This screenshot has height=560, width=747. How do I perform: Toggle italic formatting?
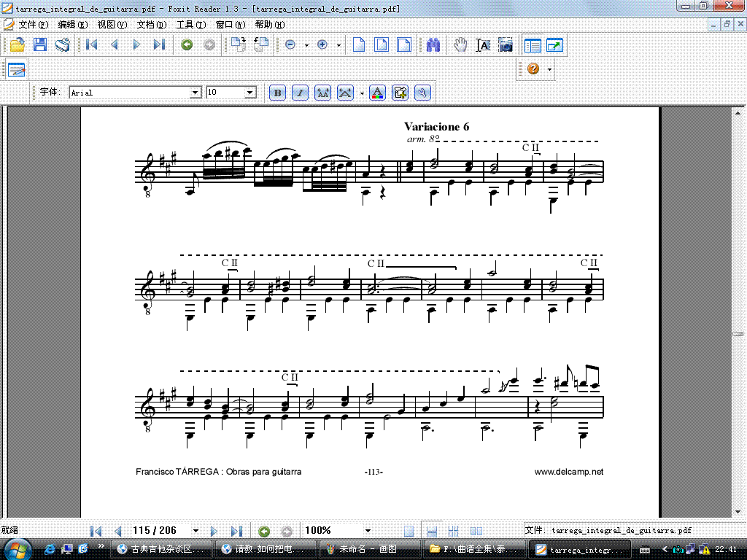pyautogui.click(x=300, y=93)
